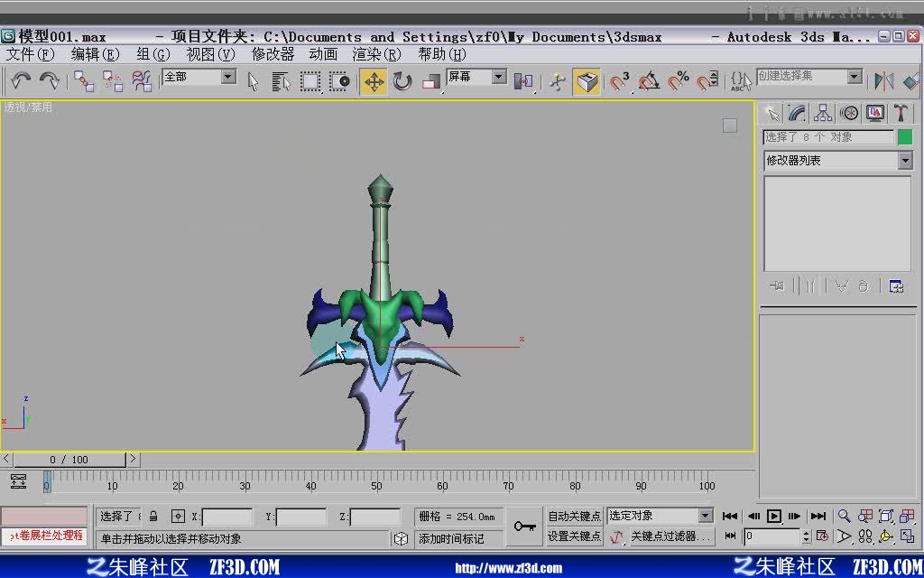Image resolution: width=924 pixels, height=578 pixels.
Task: Click the time slider showing 0 / 100
Action: click(69, 460)
